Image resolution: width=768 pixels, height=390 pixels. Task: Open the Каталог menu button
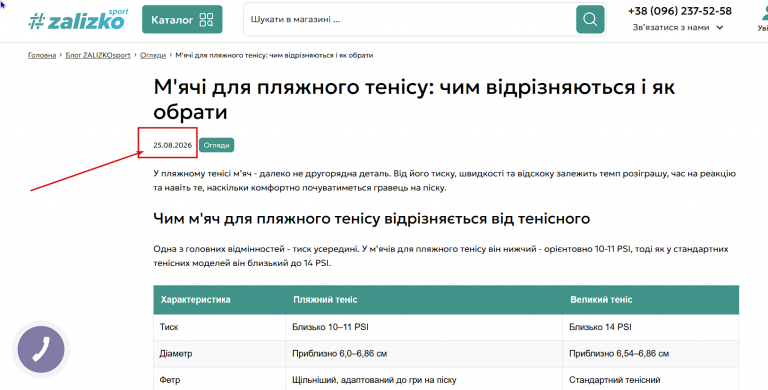pyautogui.click(x=182, y=20)
